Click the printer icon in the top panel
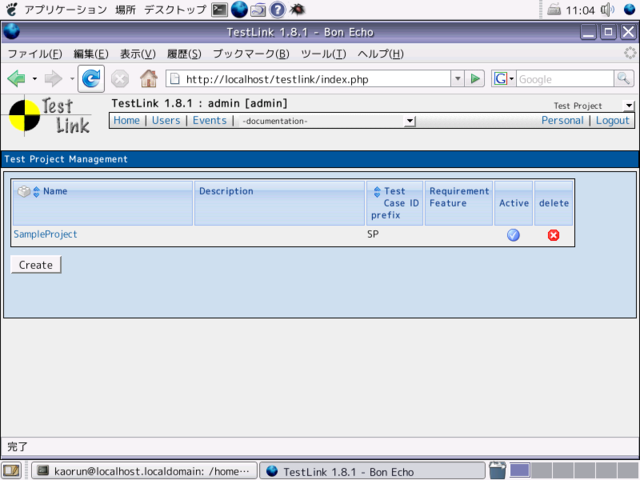The height and width of the screenshot is (480, 640). tap(554, 9)
